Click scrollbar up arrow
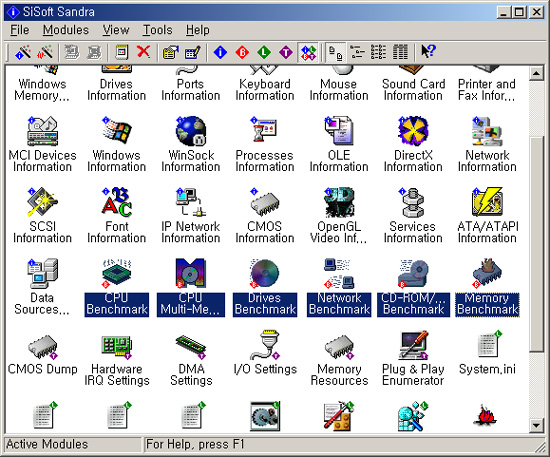The height and width of the screenshot is (457, 550). 536,73
